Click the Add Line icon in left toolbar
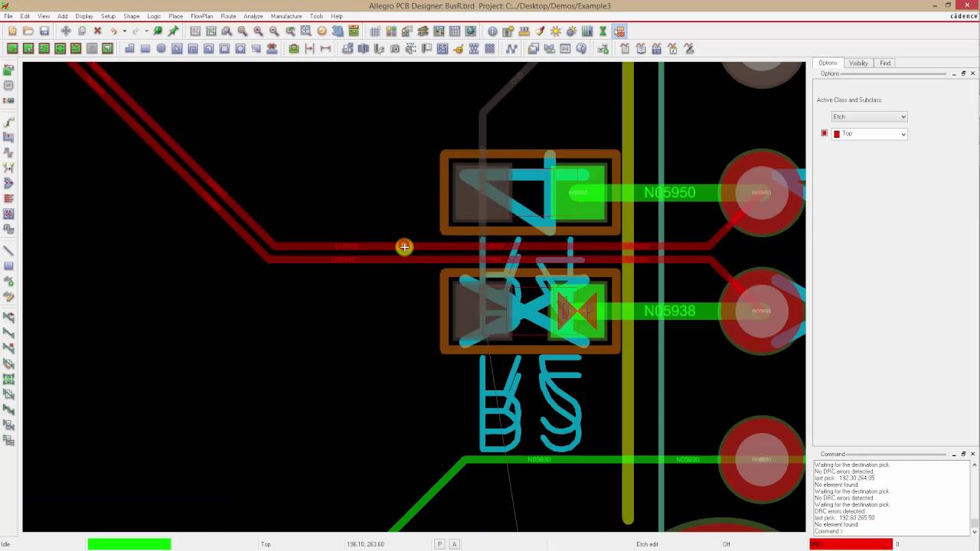This screenshot has height=551, width=980. (x=8, y=251)
